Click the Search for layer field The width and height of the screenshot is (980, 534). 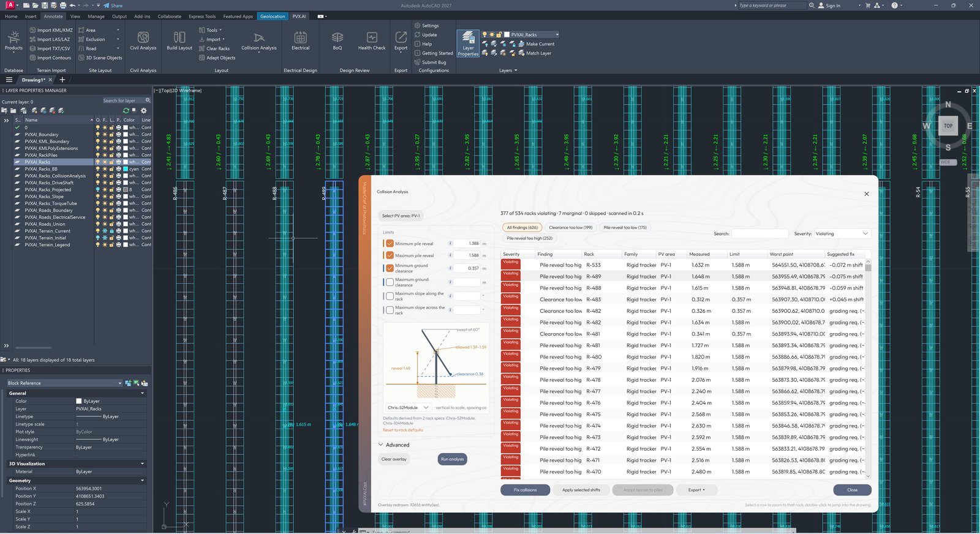tap(126, 100)
